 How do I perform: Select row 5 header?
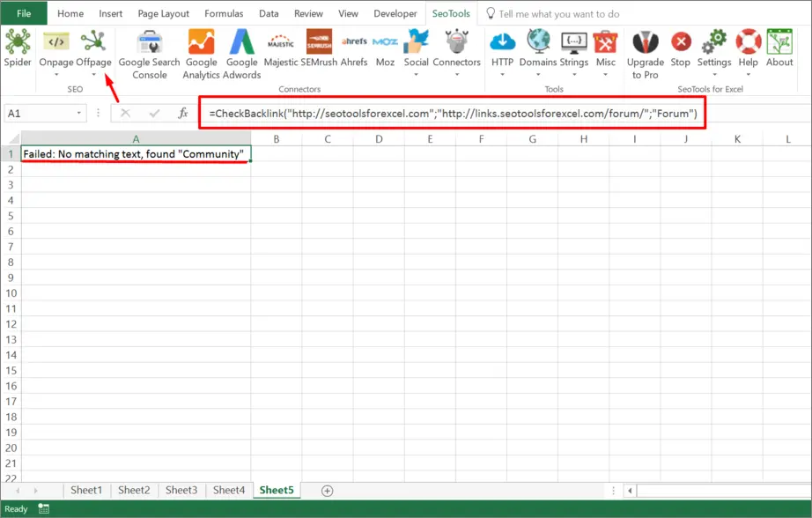tap(11, 216)
